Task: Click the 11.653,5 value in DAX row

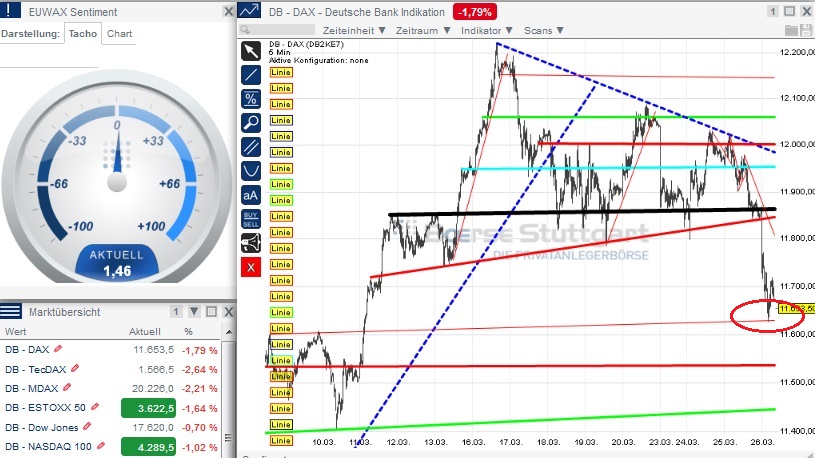Action: pyautogui.click(x=153, y=350)
